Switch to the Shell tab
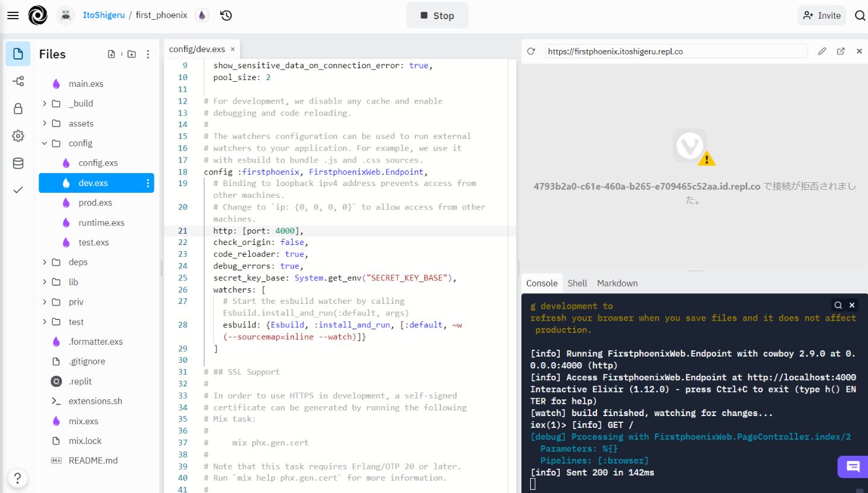The width and height of the screenshot is (868, 493). click(x=577, y=283)
